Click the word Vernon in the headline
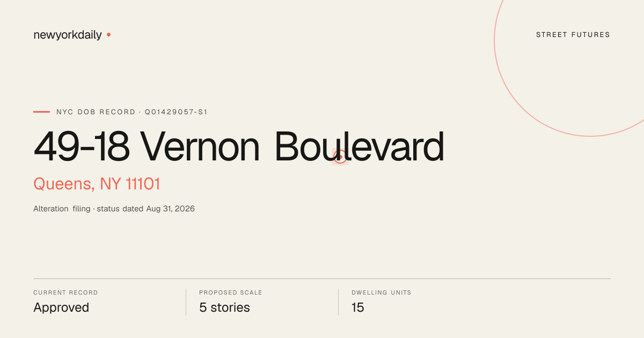The width and height of the screenshot is (644, 338). coord(200,146)
